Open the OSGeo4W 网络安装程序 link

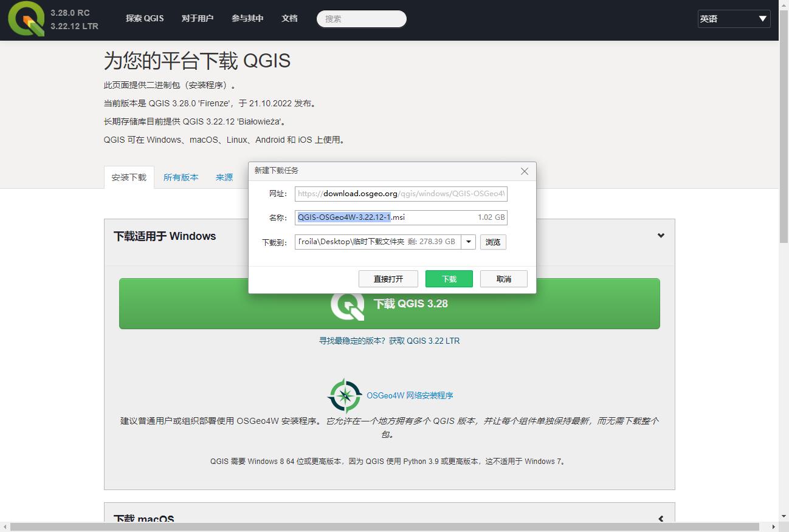coord(410,396)
